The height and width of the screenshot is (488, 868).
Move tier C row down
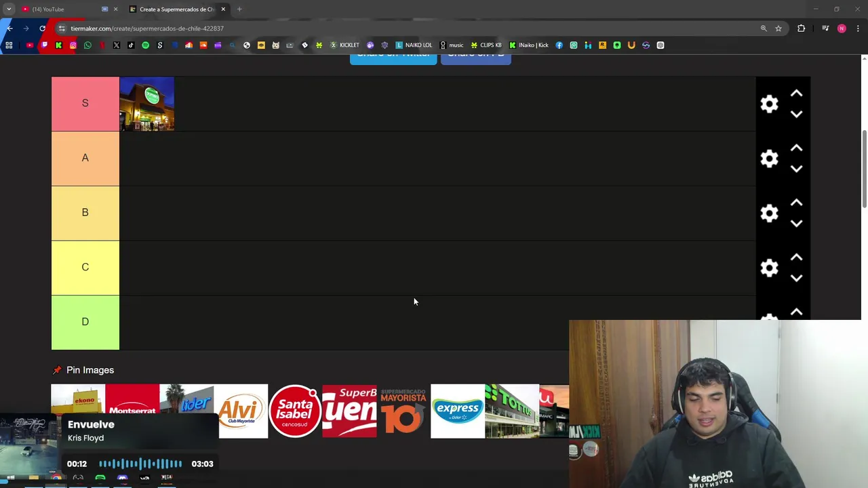coord(796,279)
